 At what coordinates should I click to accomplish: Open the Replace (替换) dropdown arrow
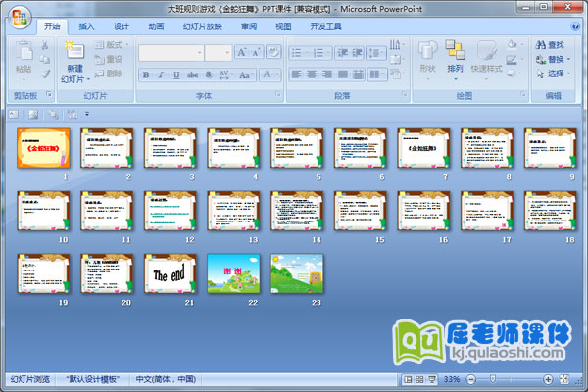569,59
